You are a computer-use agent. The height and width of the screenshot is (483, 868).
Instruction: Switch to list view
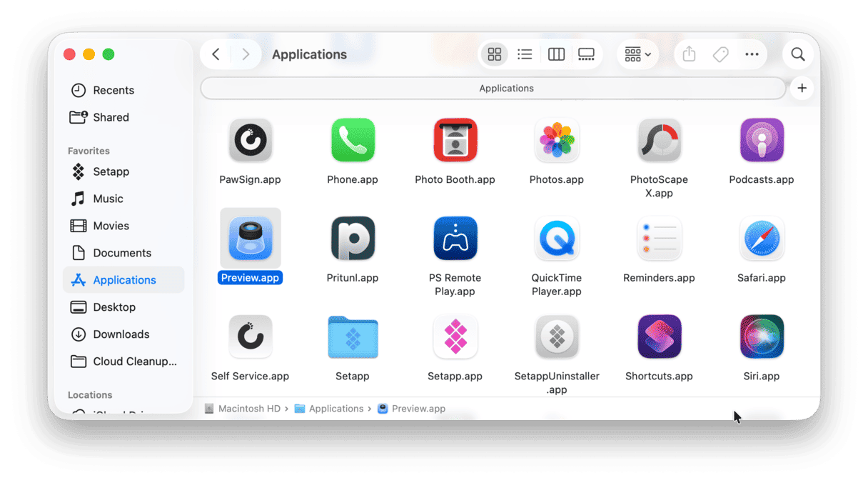(525, 54)
